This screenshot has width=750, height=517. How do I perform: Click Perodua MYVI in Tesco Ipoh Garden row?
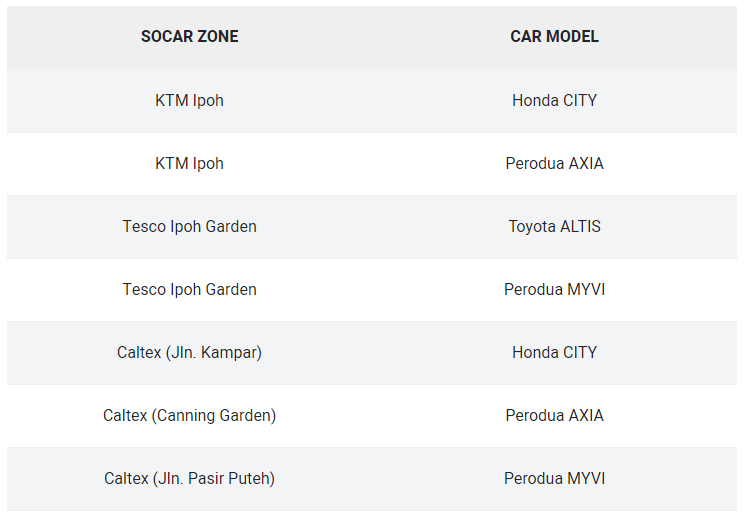coord(554,289)
